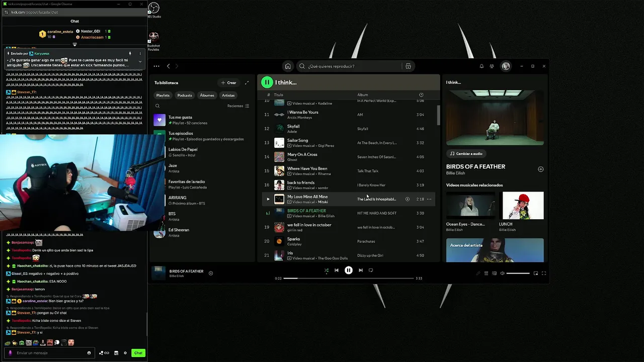Open Labios De Papel in the library
The height and width of the screenshot is (362, 644).
pyautogui.click(x=203, y=152)
